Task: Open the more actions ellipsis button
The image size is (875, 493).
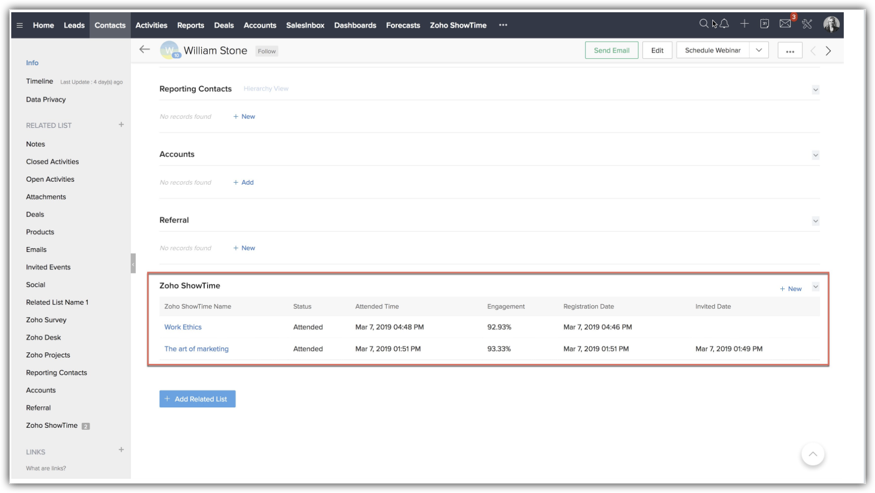Action: [x=790, y=51]
